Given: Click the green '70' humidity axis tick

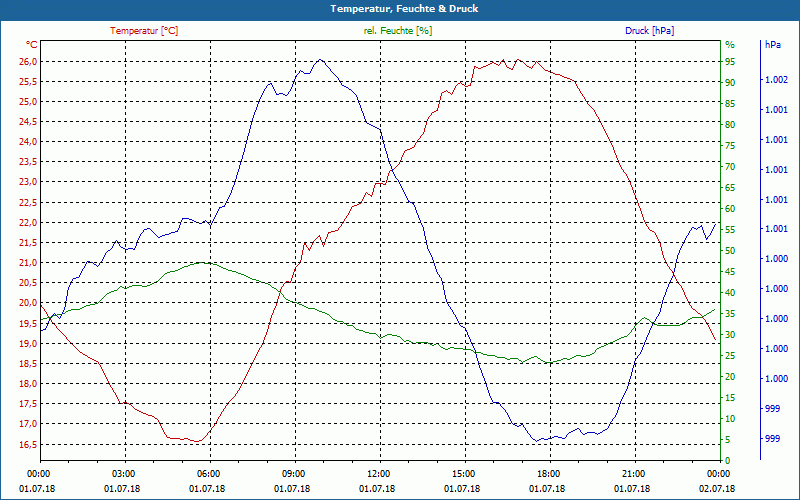Looking at the screenshot, I should 730,167.
